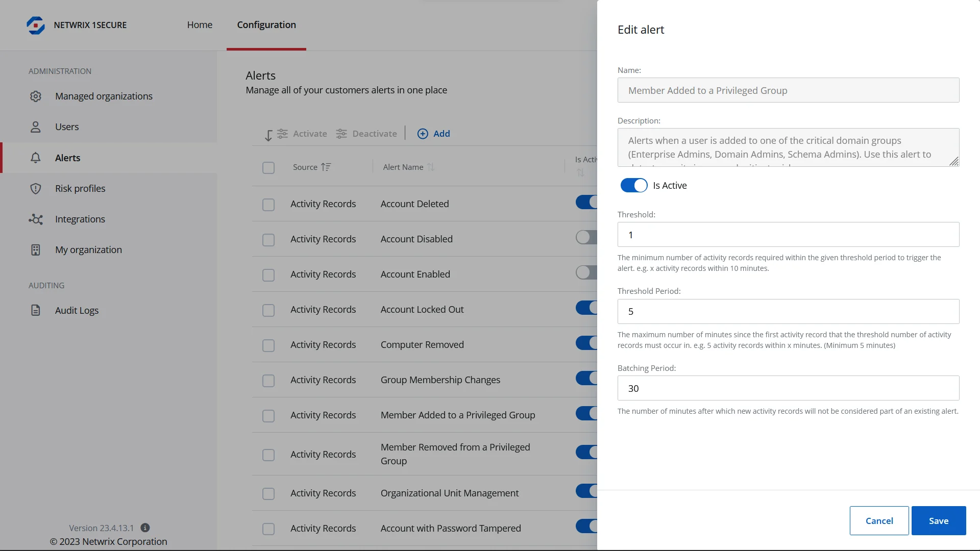Click the Deactivate button label
980x551 pixels.
375,134
